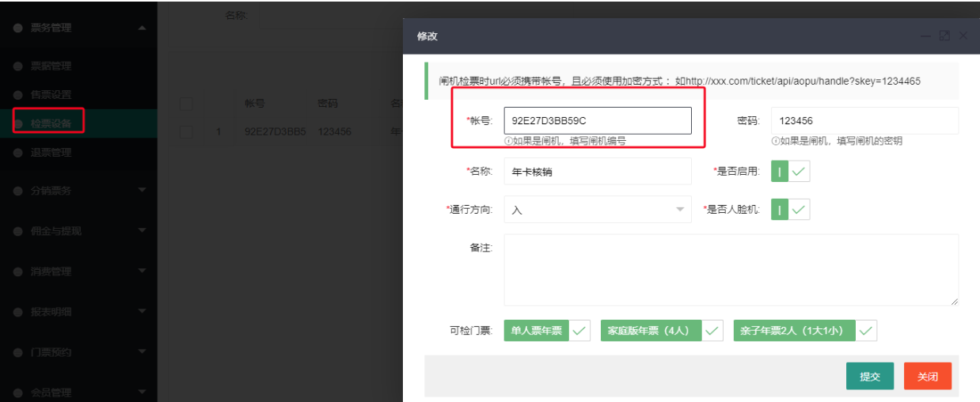Expand the 消费管理 section arrow
The width and height of the screenshot is (980, 402).
click(142, 271)
